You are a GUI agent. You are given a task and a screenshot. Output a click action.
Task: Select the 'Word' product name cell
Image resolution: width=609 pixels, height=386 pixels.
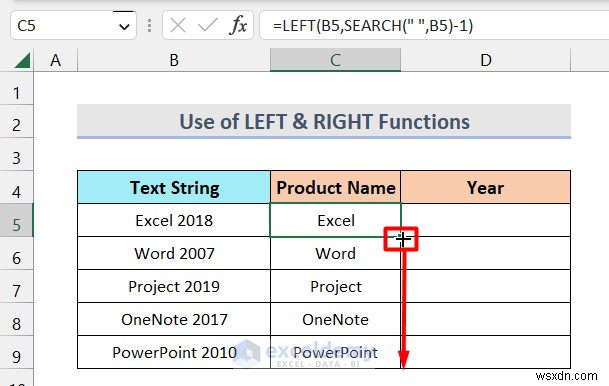click(x=336, y=253)
